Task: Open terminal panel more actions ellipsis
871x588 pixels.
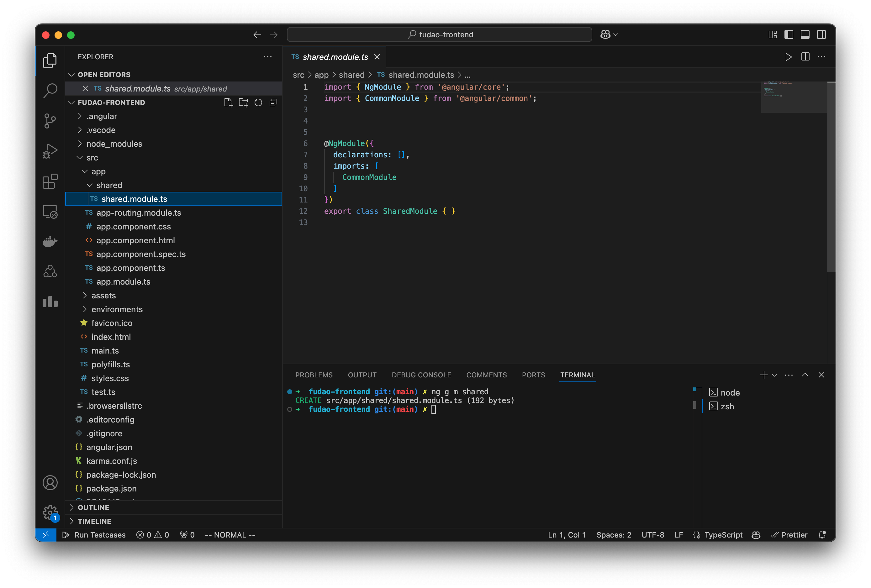Action: 789,375
